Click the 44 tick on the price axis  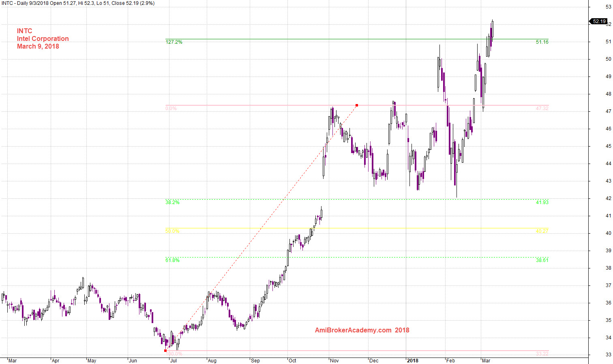[608, 164]
